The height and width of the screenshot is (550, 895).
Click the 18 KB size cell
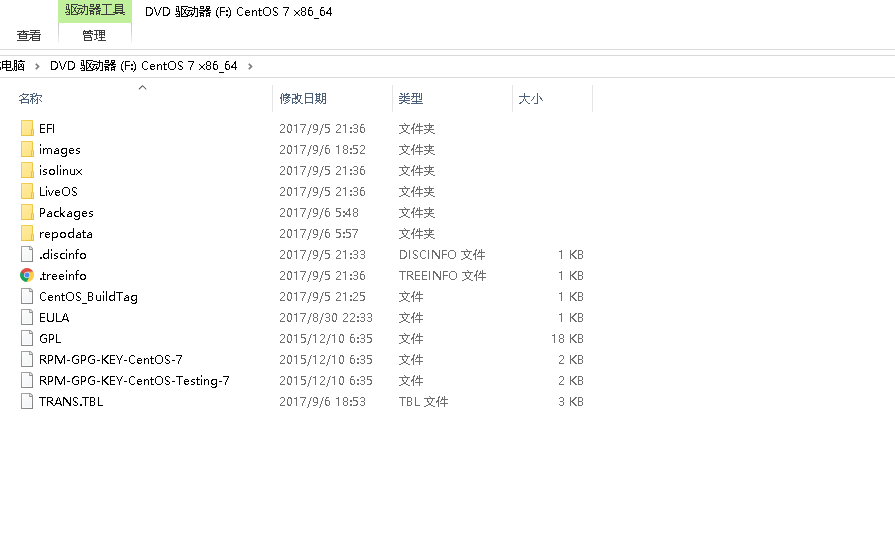(567, 339)
